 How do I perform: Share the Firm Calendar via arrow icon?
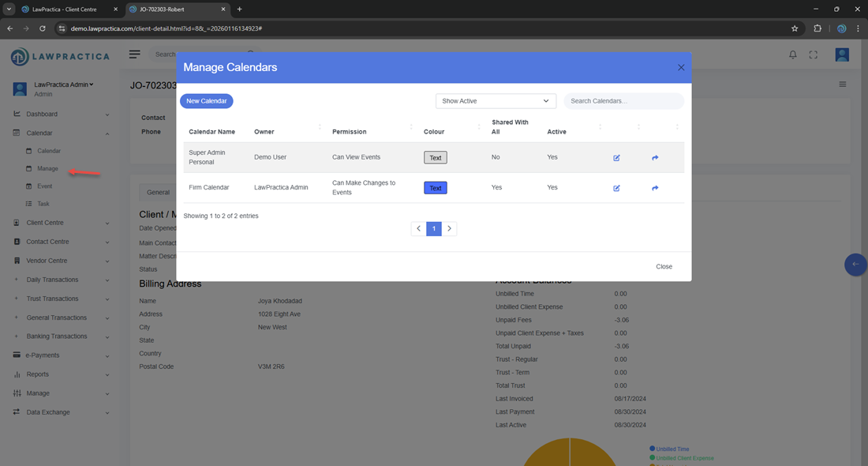tap(655, 188)
